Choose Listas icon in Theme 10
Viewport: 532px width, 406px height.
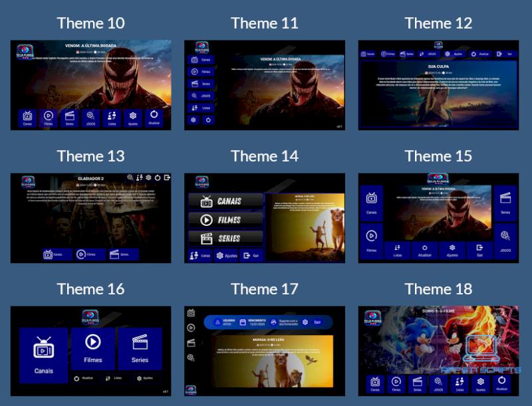click(112, 118)
